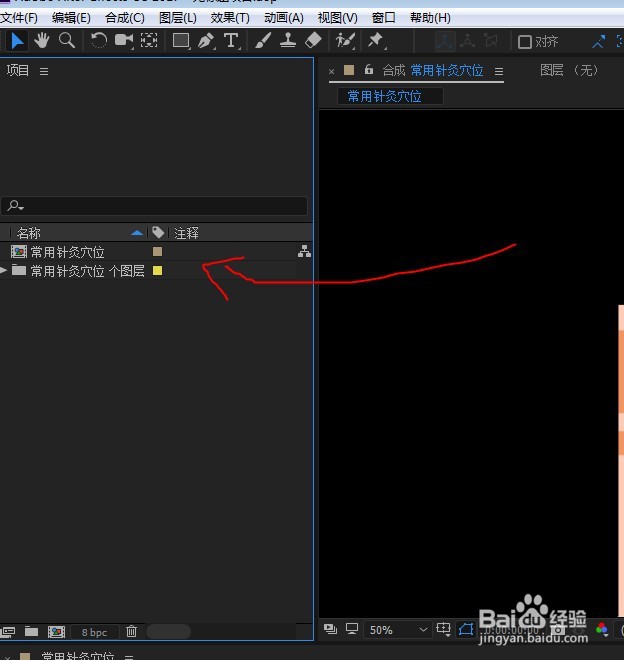
Task: Close the 合成 常用针灸穴位 viewer tab
Action: click(x=331, y=71)
